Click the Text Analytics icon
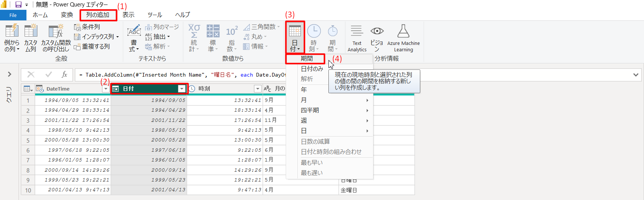 (x=357, y=32)
